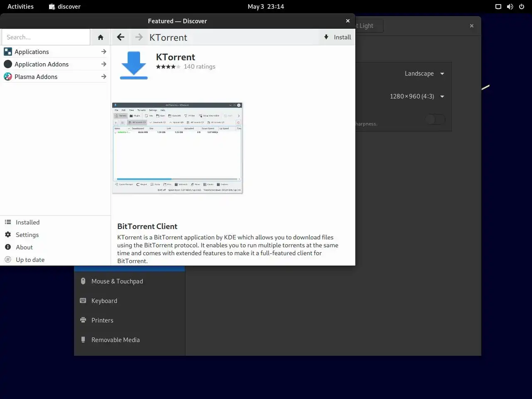The height and width of the screenshot is (399, 532).
Task: Open the Landscape orientation dropdown
Action: pyautogui.click(x=424, y=74)
